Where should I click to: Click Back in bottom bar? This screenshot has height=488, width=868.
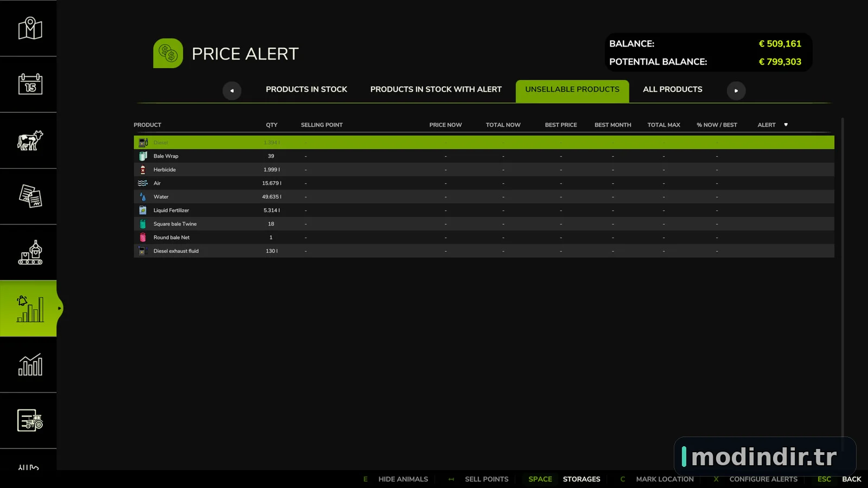pyautogui.click(x=852, y=479)
